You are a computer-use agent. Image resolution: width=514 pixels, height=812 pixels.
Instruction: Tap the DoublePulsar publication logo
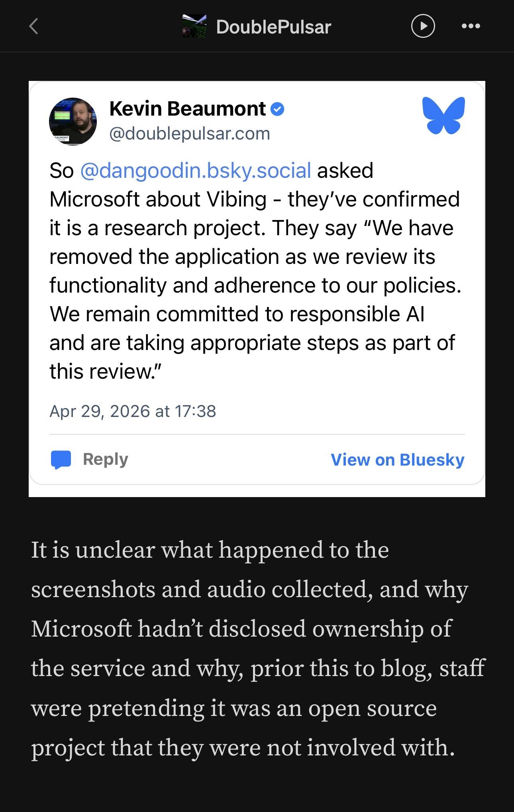(194, 27)
